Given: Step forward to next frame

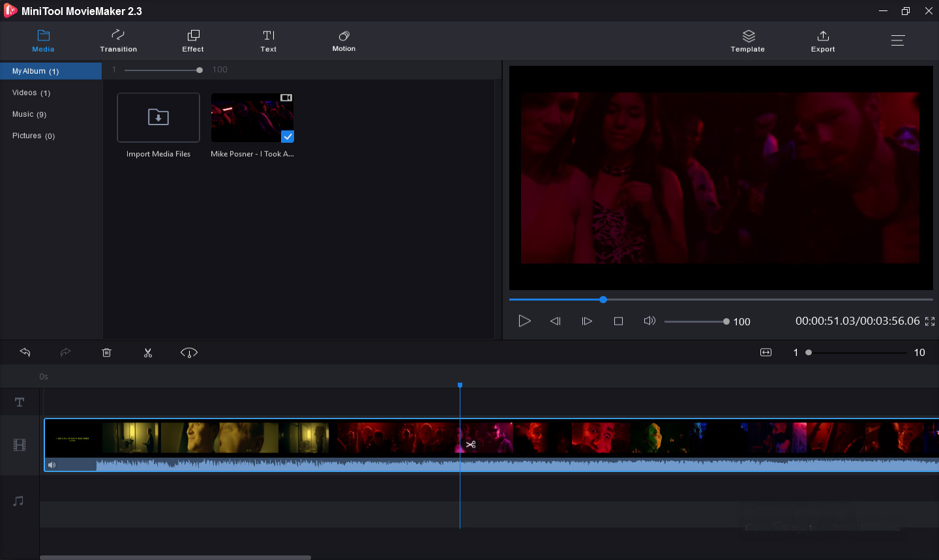Looking at the screenshot, I should point(587,321).
